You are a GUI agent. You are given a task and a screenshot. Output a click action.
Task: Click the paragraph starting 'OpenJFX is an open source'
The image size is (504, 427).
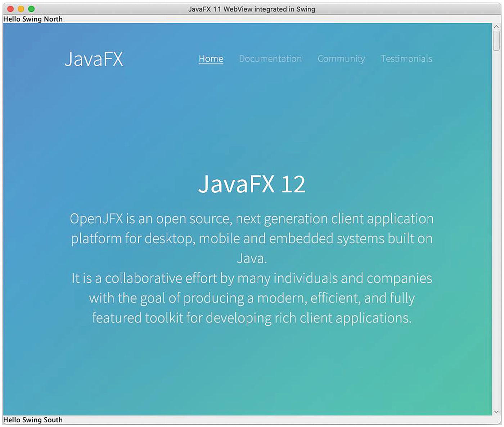[252, 238]
